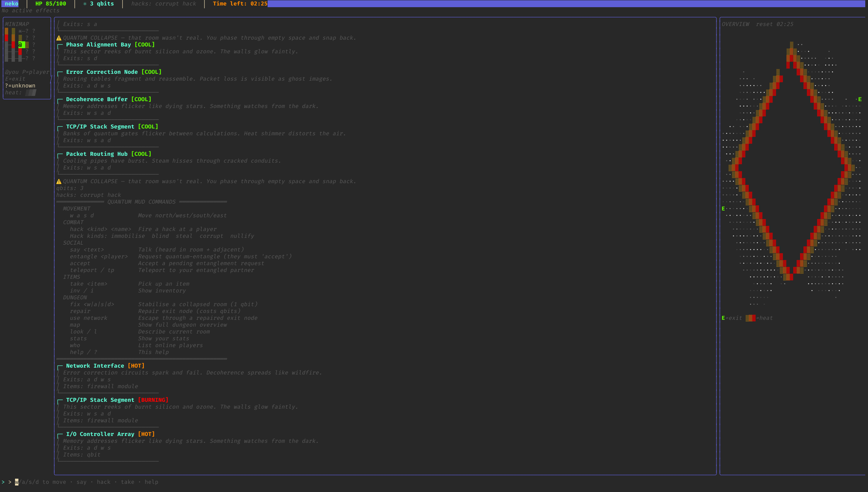This screenshot has width=868, height=492.
Task: Click the green E exit marker at overview left edge
Action: click(x=723, y=209)
